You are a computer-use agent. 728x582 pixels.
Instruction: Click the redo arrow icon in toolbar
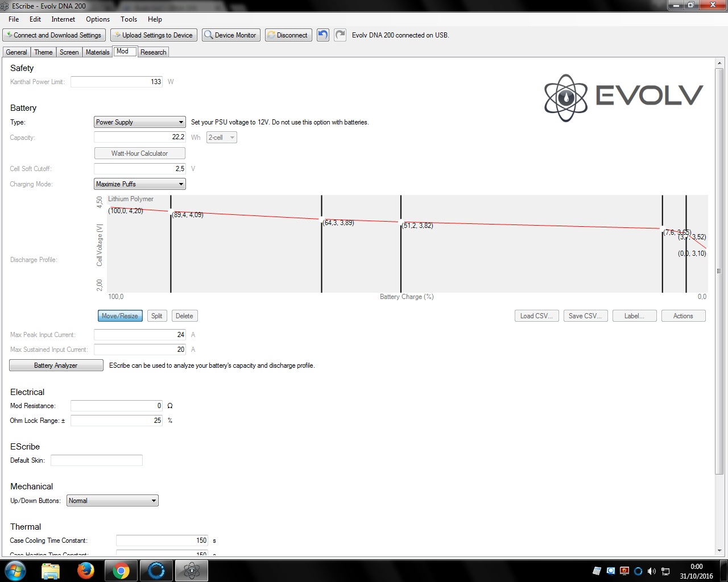[340, 35]
